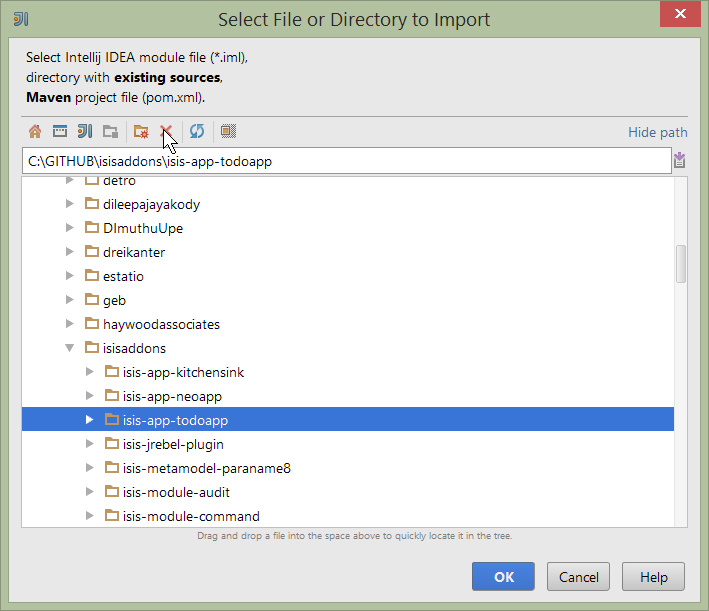This screenshot has width=709, height=611.
Task: Expand the isis-app-todoapp folder
Action: [x=89, y=421]
